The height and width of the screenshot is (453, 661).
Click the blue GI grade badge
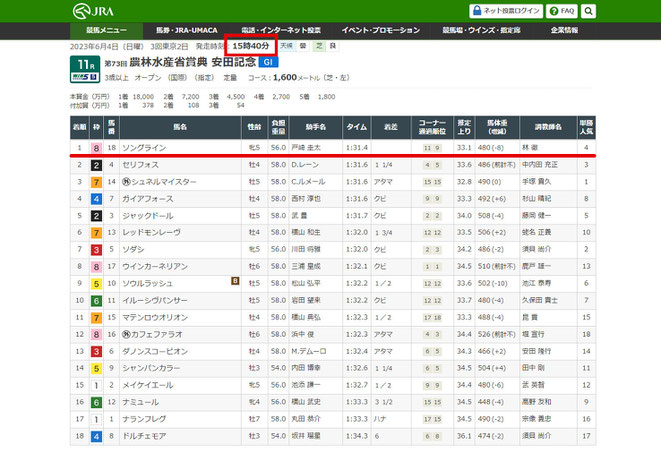click(268, 62)
